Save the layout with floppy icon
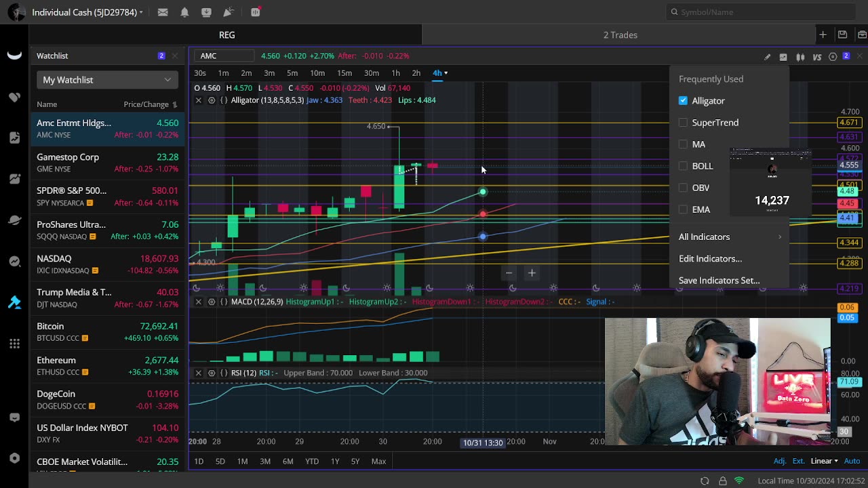 point(842,35)
